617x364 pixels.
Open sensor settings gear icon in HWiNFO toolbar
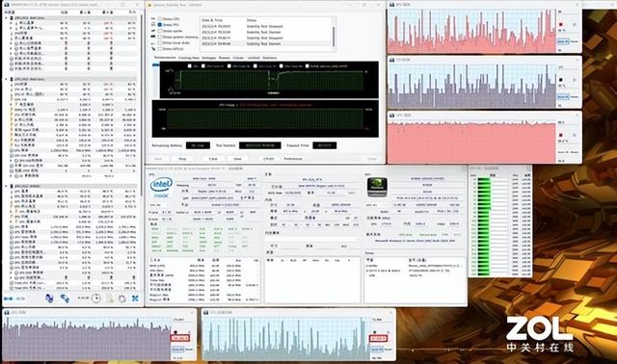(122, 299)
